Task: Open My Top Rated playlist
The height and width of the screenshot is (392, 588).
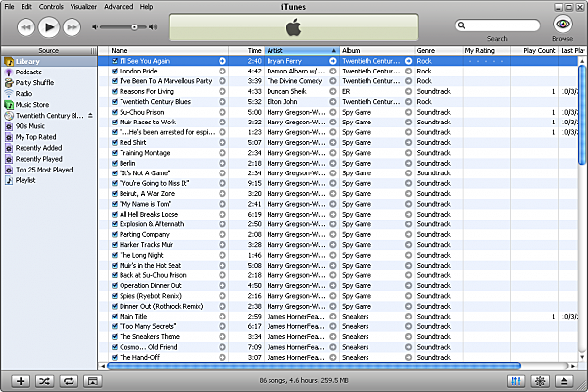Action: (x=49, y=137)
